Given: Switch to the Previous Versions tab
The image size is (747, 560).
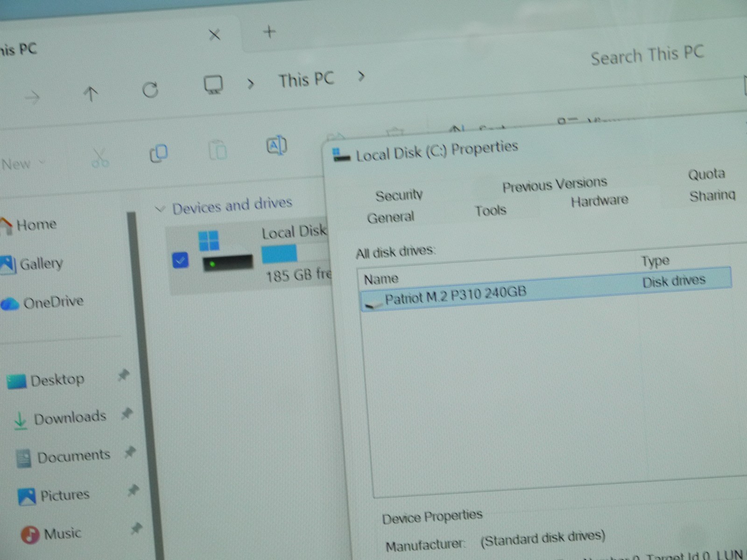Looking at the screenshot, I should pos(555,184).
